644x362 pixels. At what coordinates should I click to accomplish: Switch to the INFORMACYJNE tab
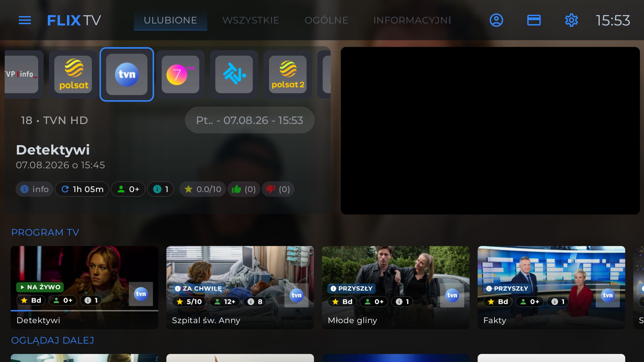(412, 20)
